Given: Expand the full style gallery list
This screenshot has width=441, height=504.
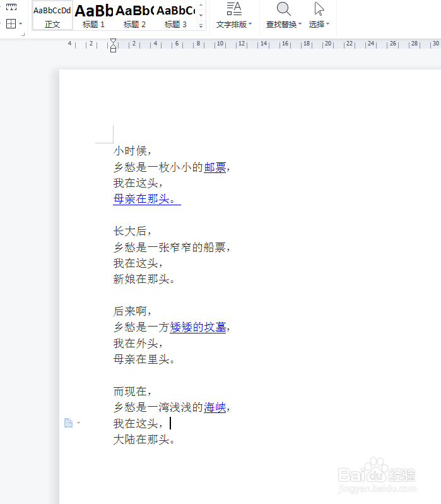Looking at the screenshot, I should (x=201, y=26).
